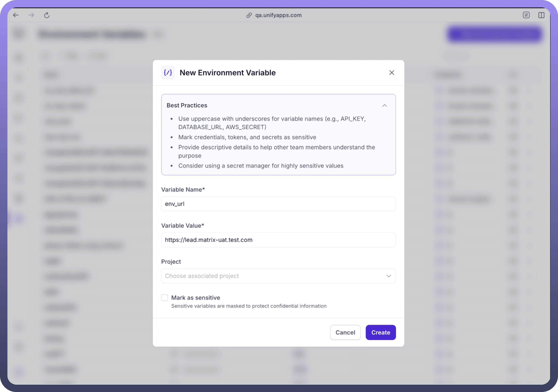
Task: Enable the Mark as sensitive checkbox
Action: (x=164, y=298)
